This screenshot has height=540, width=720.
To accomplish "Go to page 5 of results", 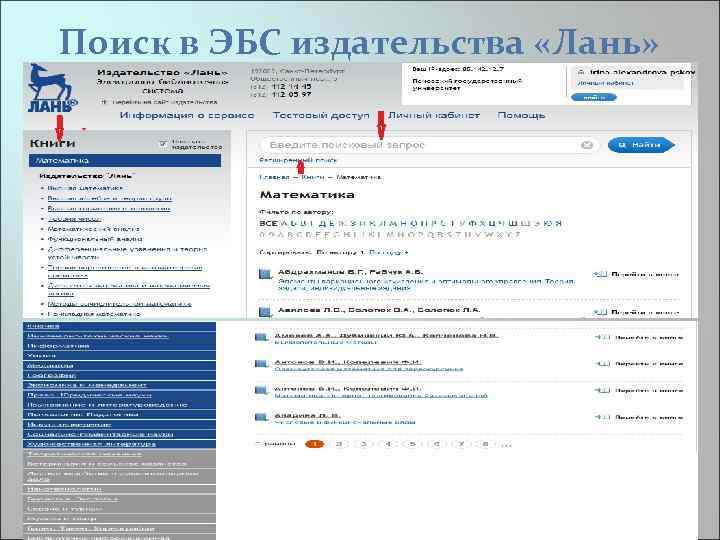I will point(412,444).
